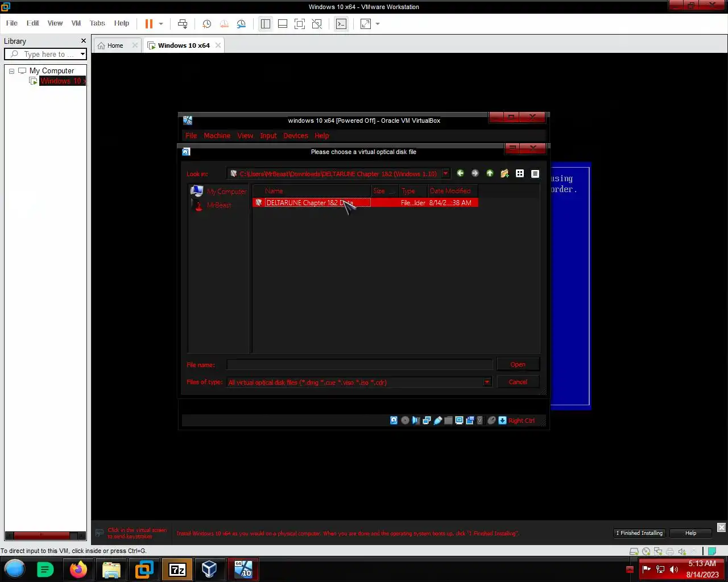728x582 pixels.
Task: Revert VM to previous snapshot icon
Action: click(224, 24)
